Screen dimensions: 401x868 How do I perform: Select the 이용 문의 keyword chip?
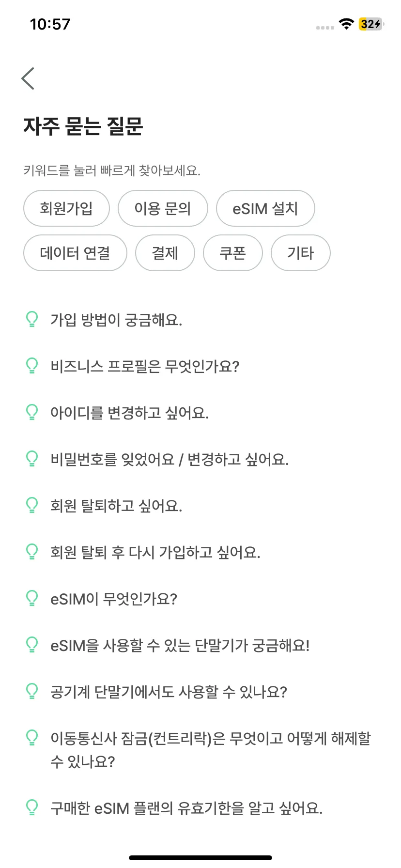tap(163, 208)
